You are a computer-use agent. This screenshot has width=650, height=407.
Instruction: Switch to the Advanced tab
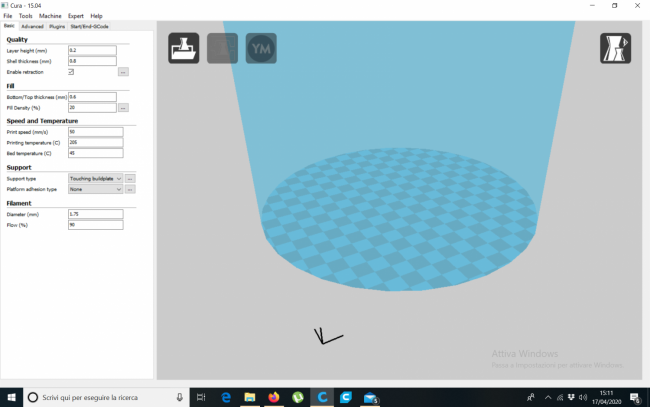(32, 26)
